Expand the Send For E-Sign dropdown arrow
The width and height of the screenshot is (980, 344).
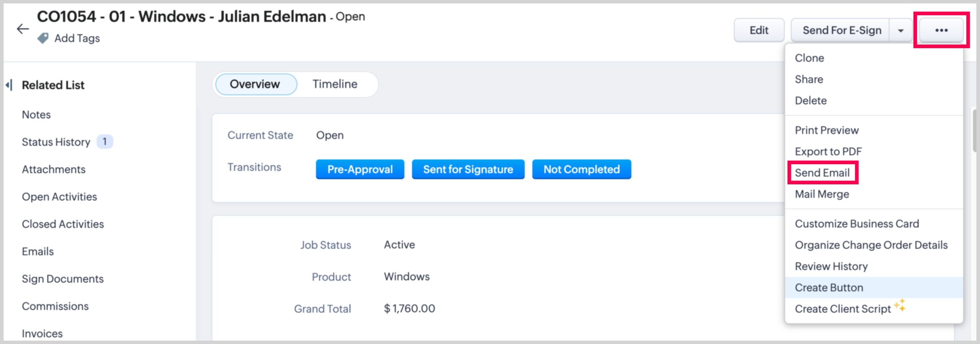[x=901, y=30]
